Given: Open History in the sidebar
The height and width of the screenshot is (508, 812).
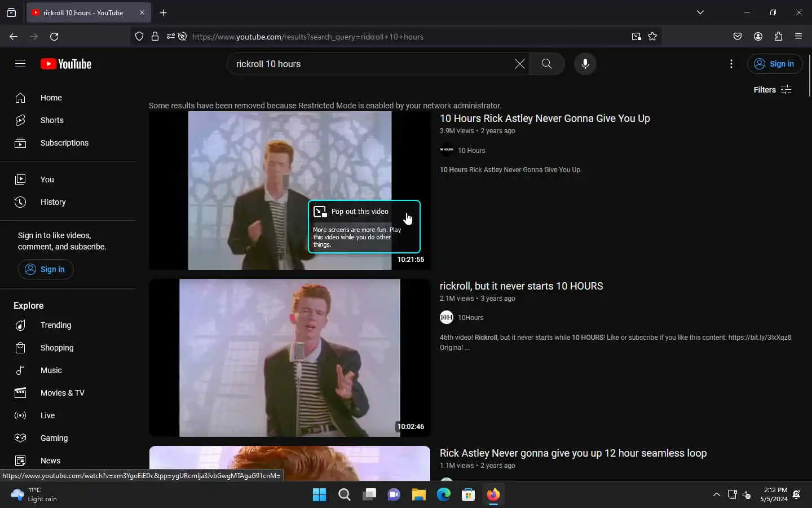Looking at the screenshot, I should coord(68,202).
